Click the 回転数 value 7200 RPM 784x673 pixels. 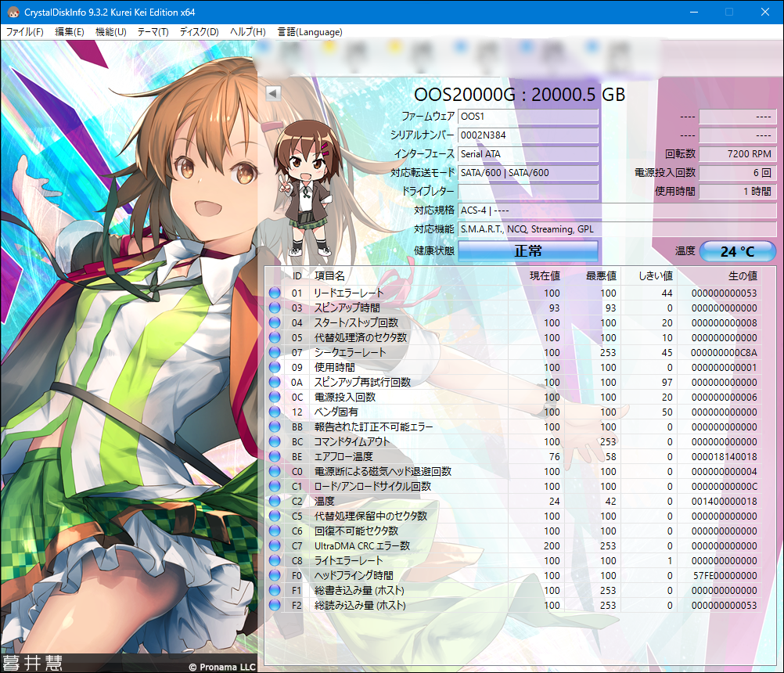coord(738,154)
